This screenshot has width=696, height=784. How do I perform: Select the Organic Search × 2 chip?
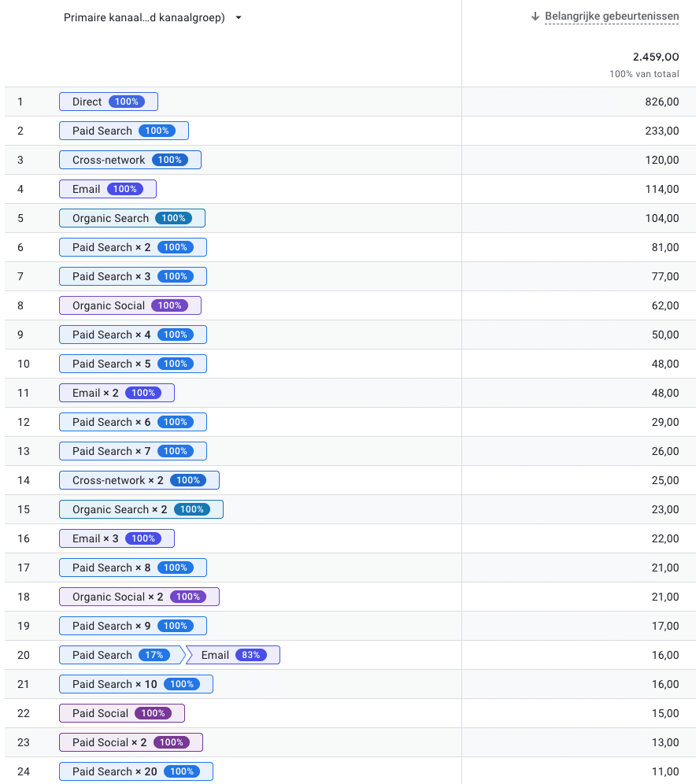pyautogui.click(x=141, y=509)
